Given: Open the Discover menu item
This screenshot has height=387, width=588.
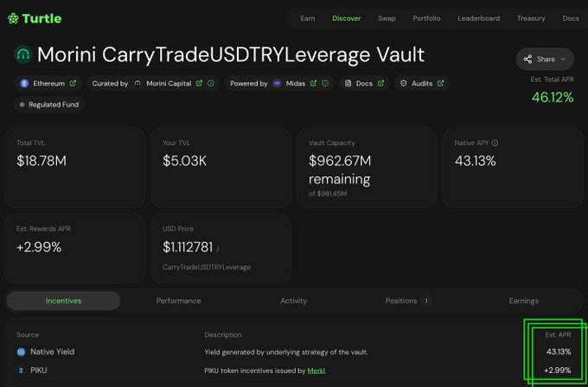Looking at the screenshot, I should [x=347, y=18].
